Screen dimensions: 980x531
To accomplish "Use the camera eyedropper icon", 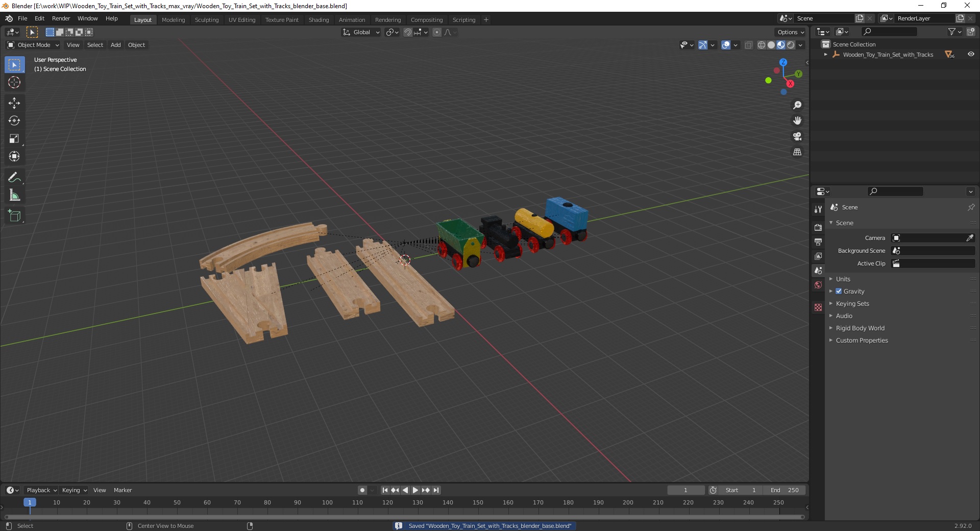I will [970, 238].
